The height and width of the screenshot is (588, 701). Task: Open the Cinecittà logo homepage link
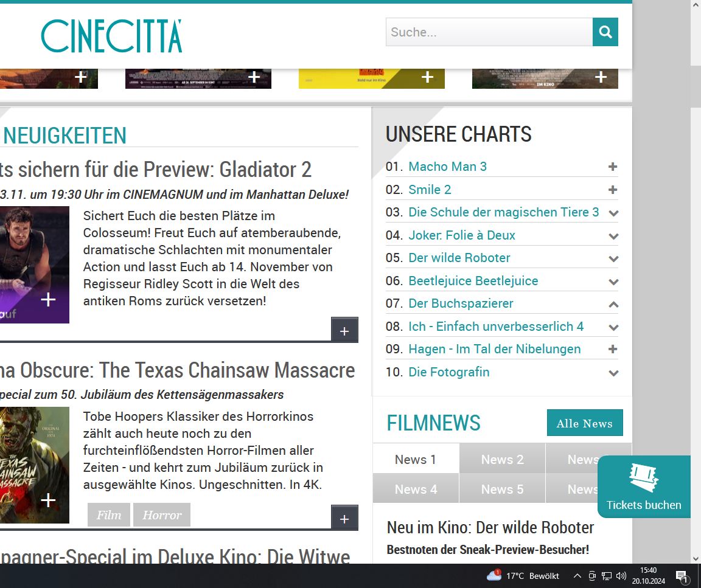coord(111,36)
